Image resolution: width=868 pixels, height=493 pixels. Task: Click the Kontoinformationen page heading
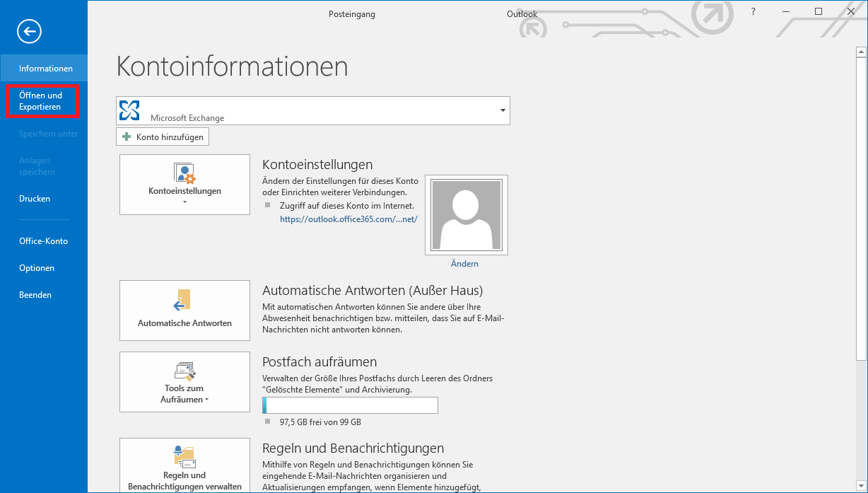232,66
